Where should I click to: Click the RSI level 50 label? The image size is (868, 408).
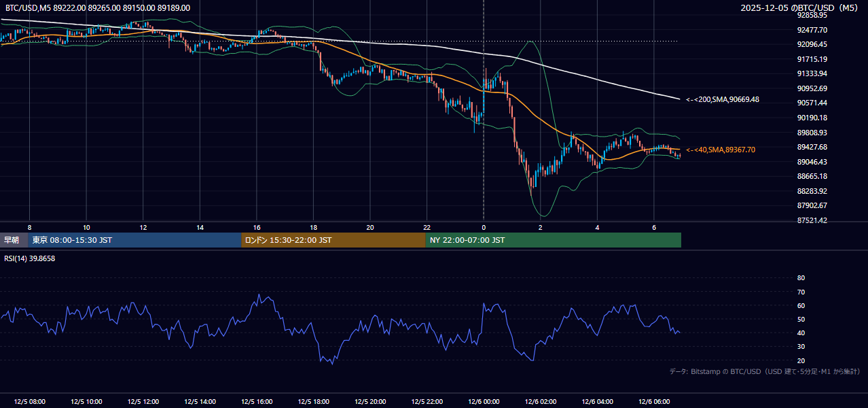point(801,319)
